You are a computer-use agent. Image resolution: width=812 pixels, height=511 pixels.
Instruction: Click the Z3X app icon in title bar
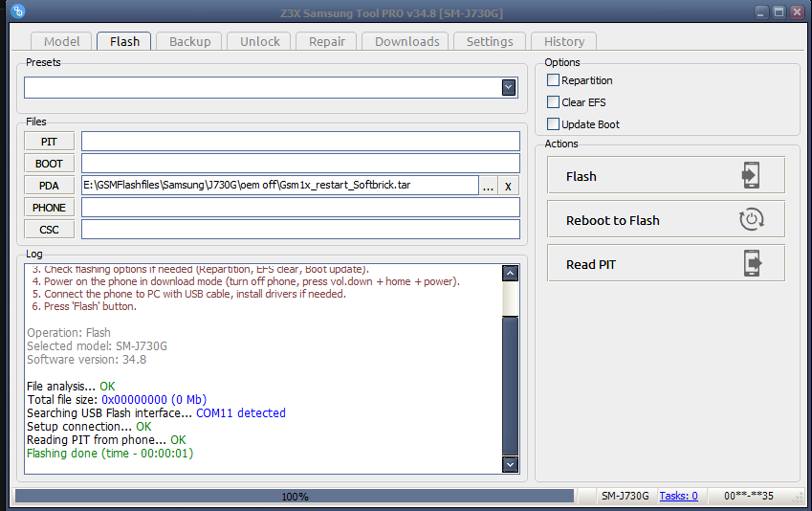[17, 11]
